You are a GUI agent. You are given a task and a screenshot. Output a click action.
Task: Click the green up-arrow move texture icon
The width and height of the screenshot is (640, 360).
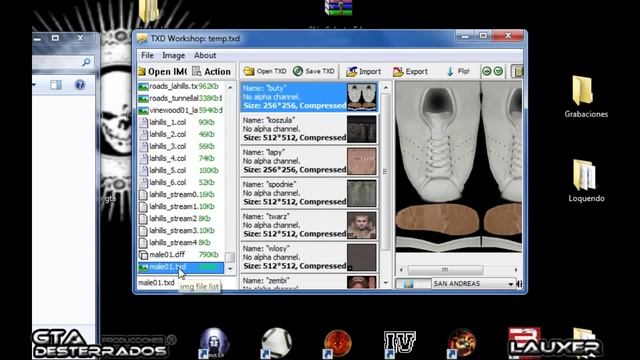(x=487, y=71)
